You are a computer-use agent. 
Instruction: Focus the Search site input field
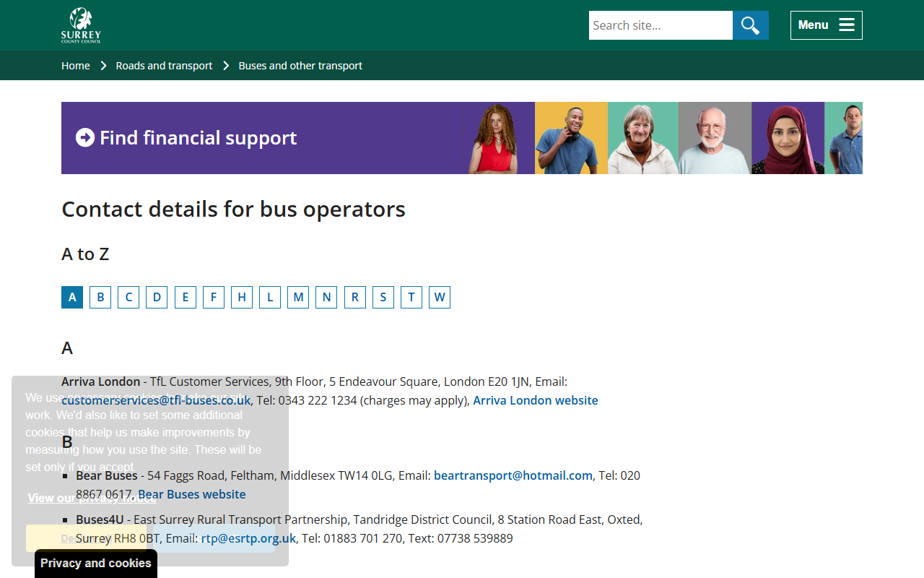(661, 25)
